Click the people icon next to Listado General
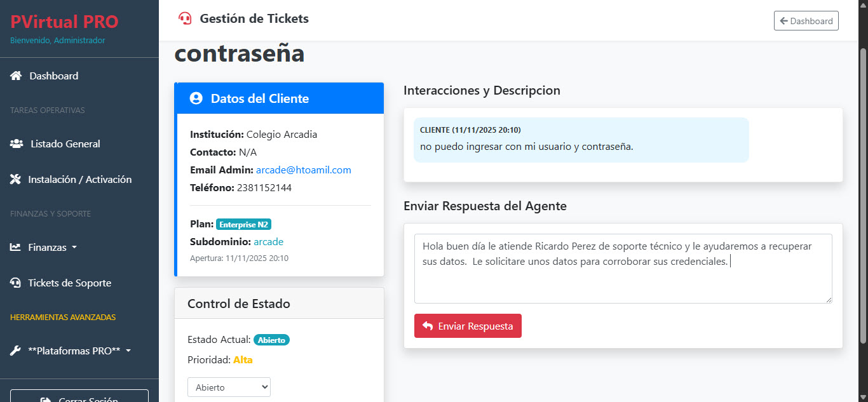The width and height of the screenshot is (868, 402). point(15,144)
